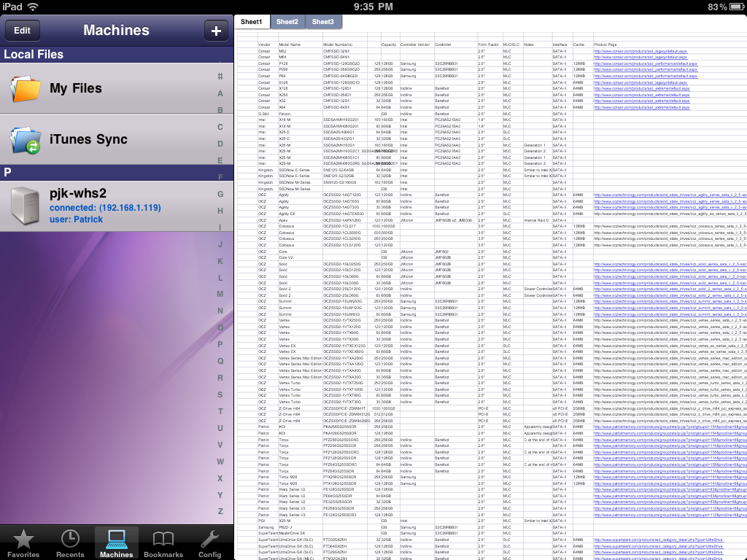Tap the user: Patrick text

(76, 219)
